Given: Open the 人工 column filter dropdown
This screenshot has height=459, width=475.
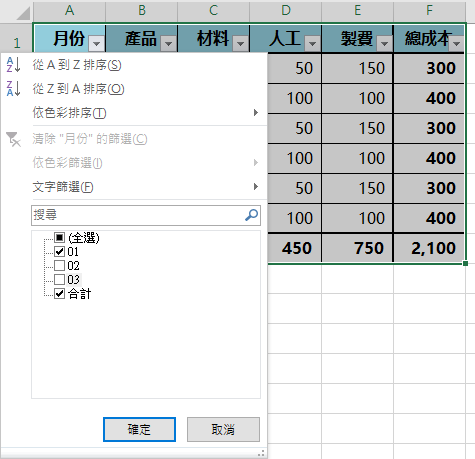Looking at the screenshot, I should tap(312, 44).
